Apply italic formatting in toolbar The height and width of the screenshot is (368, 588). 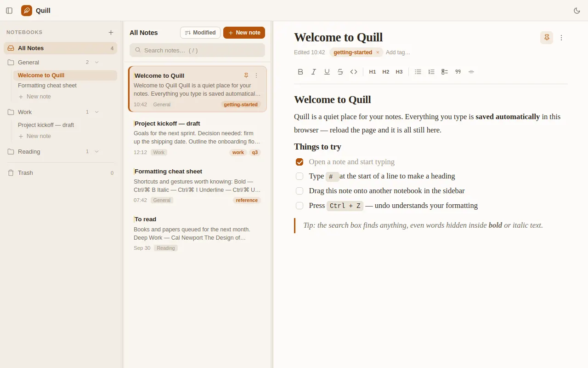314,72
